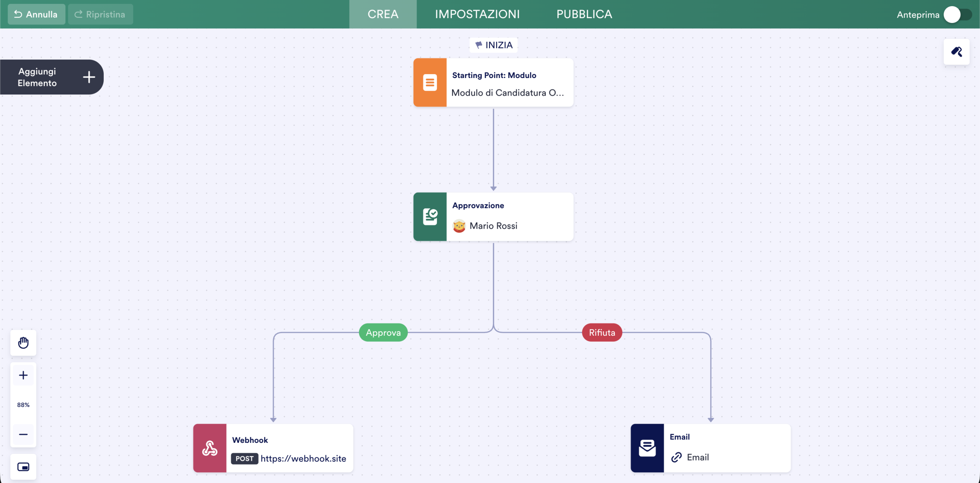Click the Anteprima label

918,15
